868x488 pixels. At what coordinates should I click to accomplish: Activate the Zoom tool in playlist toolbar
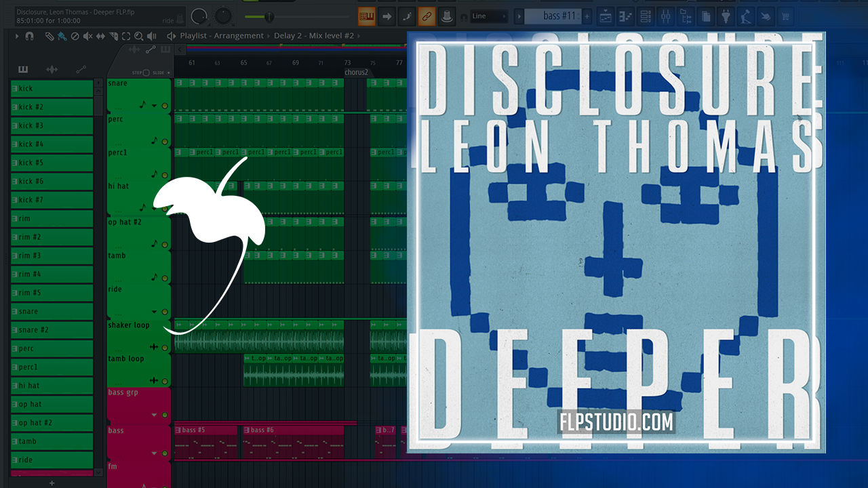[138, 36]
